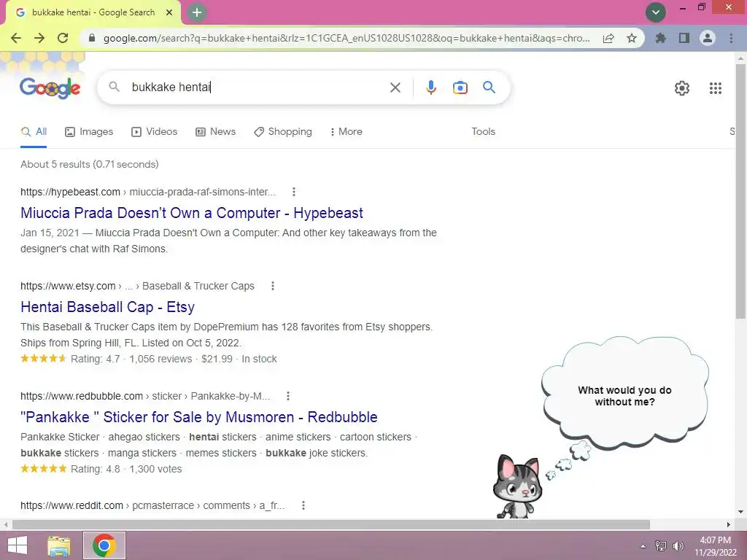The image size is (747, 560).
Task: Open the Baseball Cap Etsy result
Action: point(108,307)
